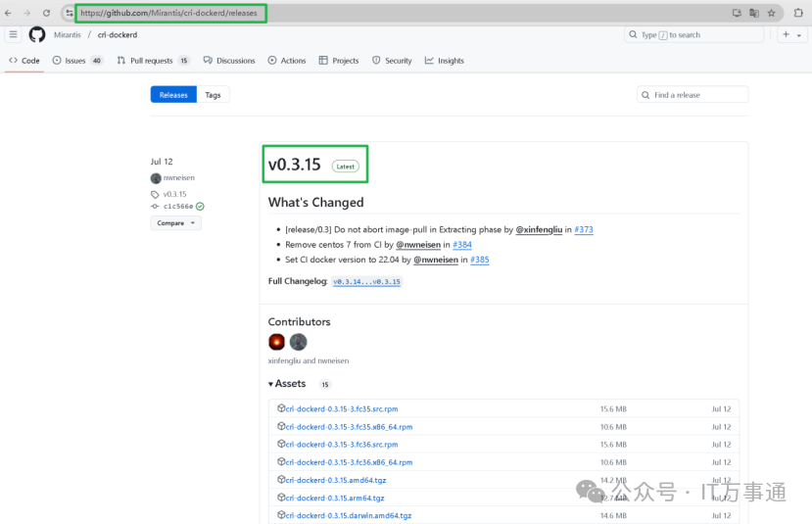Viewport: 812px width, 524px height.
Task: Open the Issues tab
Action: [77, 61]
